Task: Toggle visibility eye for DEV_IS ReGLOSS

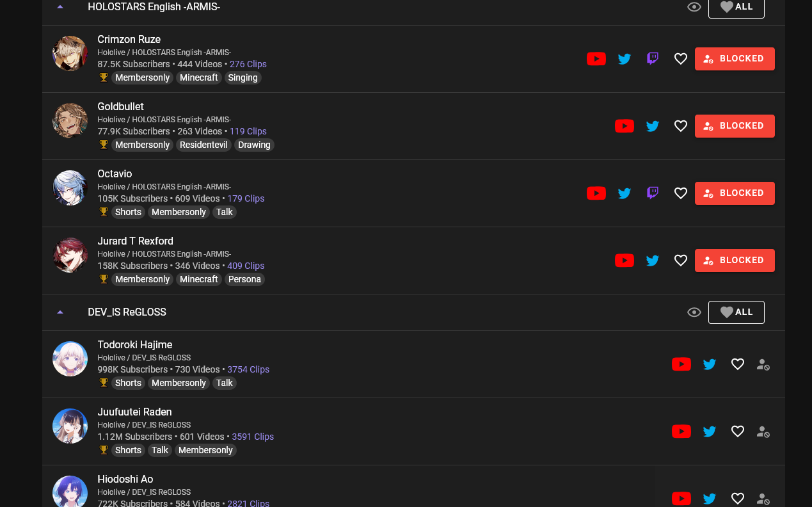Action: (694, 312)
